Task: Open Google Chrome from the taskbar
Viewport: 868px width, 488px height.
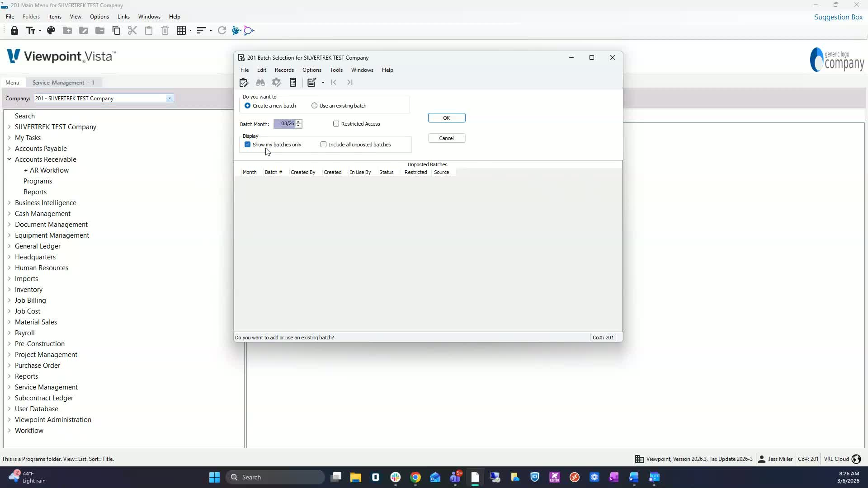Action: pyautogui.click(x=415, y=477)
